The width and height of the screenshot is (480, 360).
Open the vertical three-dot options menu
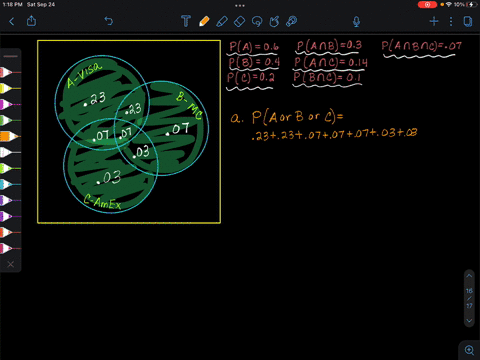pyautogui.click(x=451, y=22)
